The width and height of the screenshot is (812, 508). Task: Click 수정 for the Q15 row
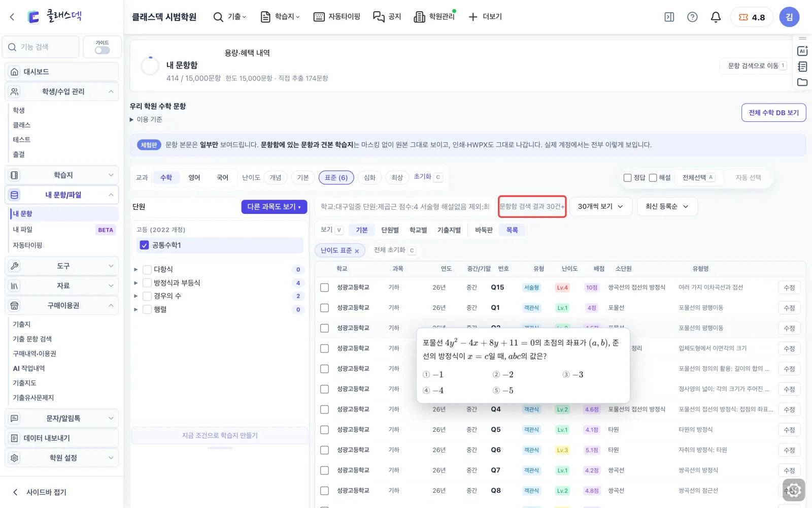click(789, 288)
